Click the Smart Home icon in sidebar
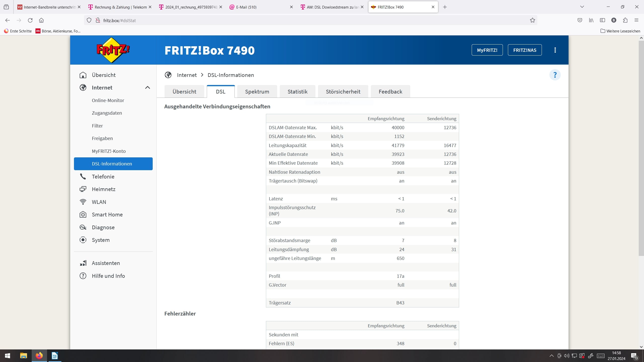 point(83,214)
